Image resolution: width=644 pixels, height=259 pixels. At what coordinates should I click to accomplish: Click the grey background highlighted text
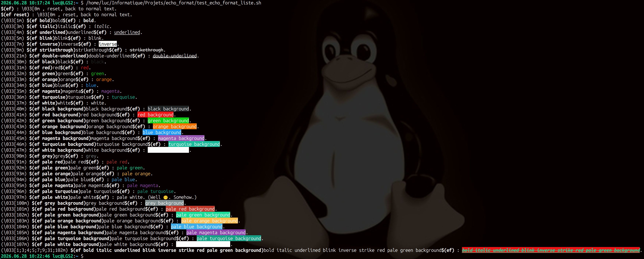(164, 203)
